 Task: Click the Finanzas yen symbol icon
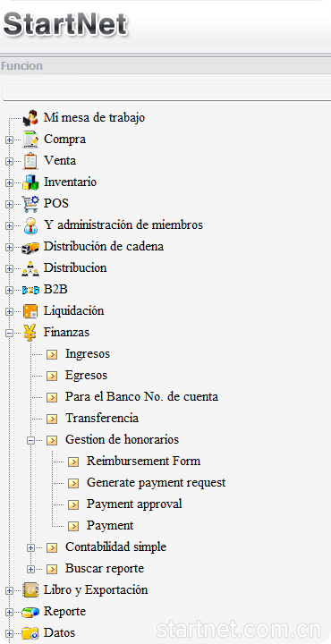pyautogui.click(x=30, y=332)
